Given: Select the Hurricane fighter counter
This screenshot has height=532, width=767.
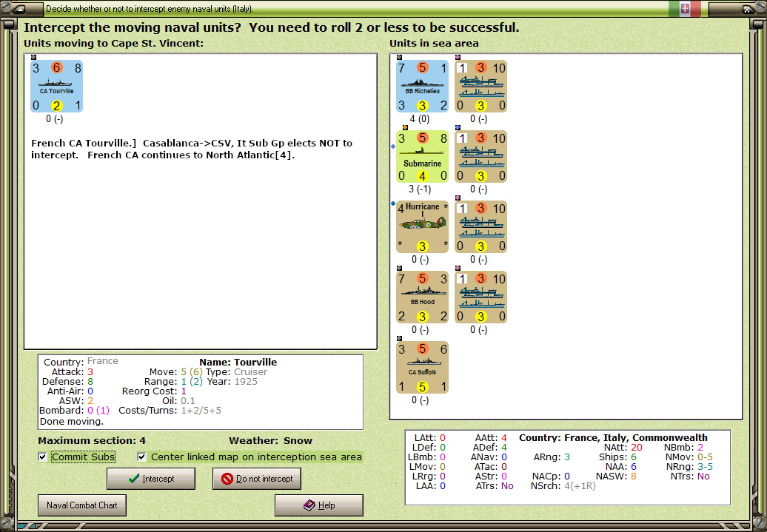Looking at the screenshot, I should 423,226.
